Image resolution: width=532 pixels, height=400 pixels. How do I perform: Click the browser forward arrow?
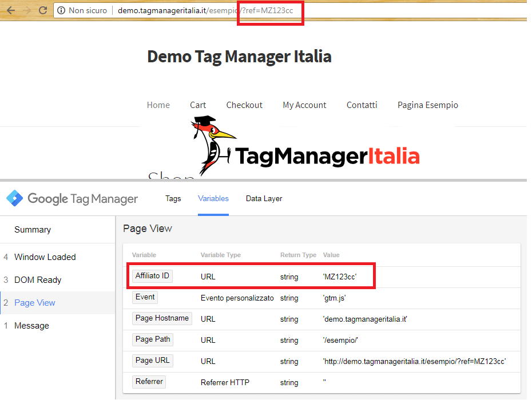click(27, 10)
